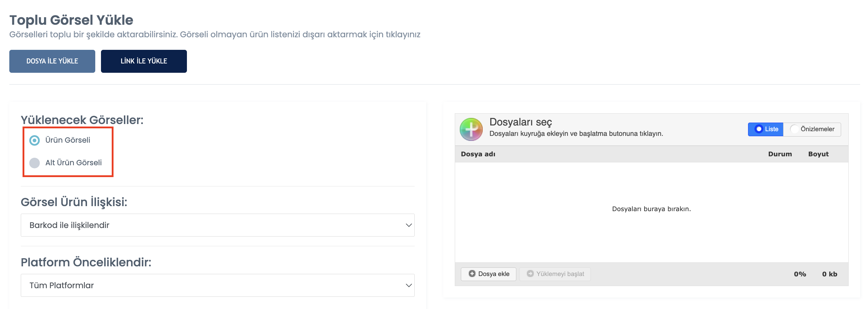Click the tıklayınız export link text
Image resolution: width=868 pixels, height=309 pixels.
403,35
